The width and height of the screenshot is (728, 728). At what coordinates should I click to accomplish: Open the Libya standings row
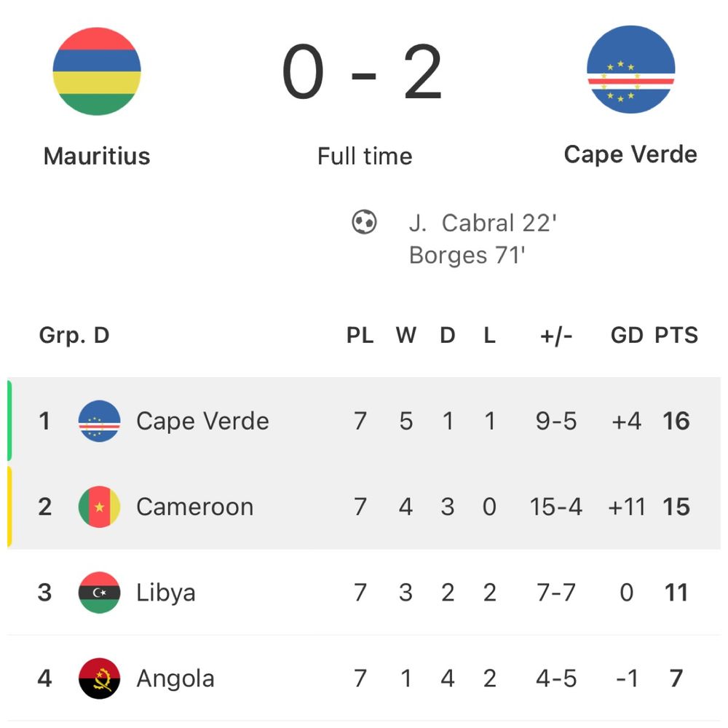point(364,593)
